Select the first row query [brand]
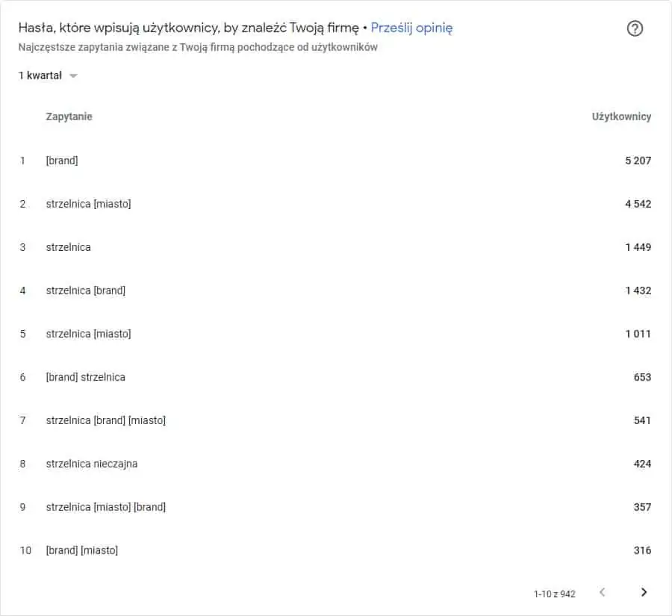The width and height of the screenshot is (672, 616). [x=62, y=161]
